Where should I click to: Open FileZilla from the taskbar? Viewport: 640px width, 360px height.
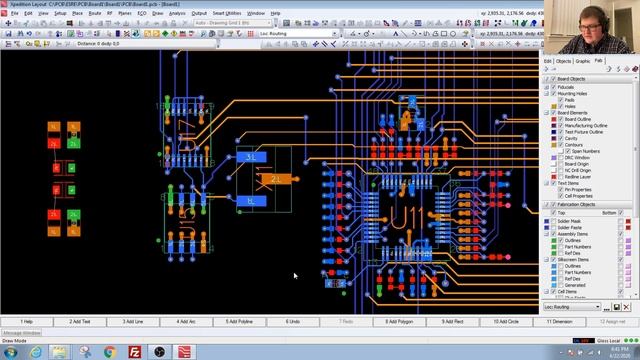click(x=135, y=352)
